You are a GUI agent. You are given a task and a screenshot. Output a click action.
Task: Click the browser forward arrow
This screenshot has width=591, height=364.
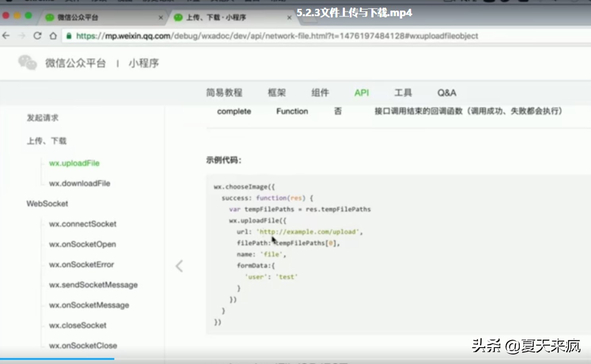(22, 36)
